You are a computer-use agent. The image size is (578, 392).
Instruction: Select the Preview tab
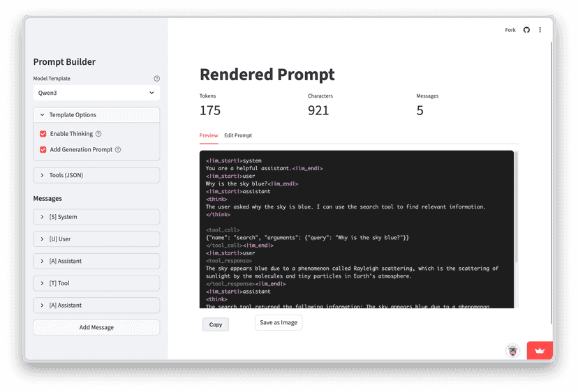pyautogui.click(x=209, y=135)
